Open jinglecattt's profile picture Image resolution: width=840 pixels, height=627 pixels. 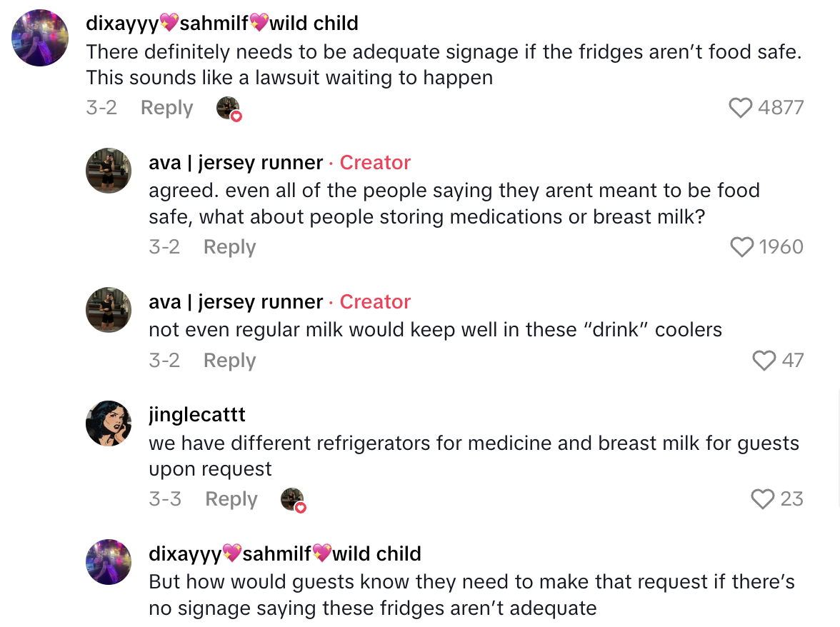tap(109, 424)
